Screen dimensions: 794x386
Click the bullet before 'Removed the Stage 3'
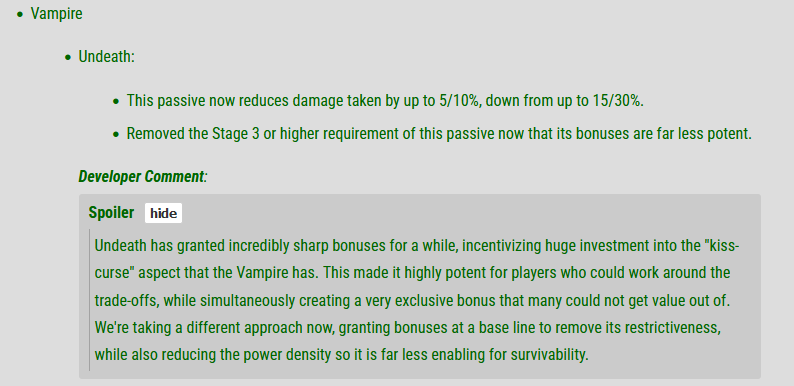pyautogui.click(x=116, y=135)
